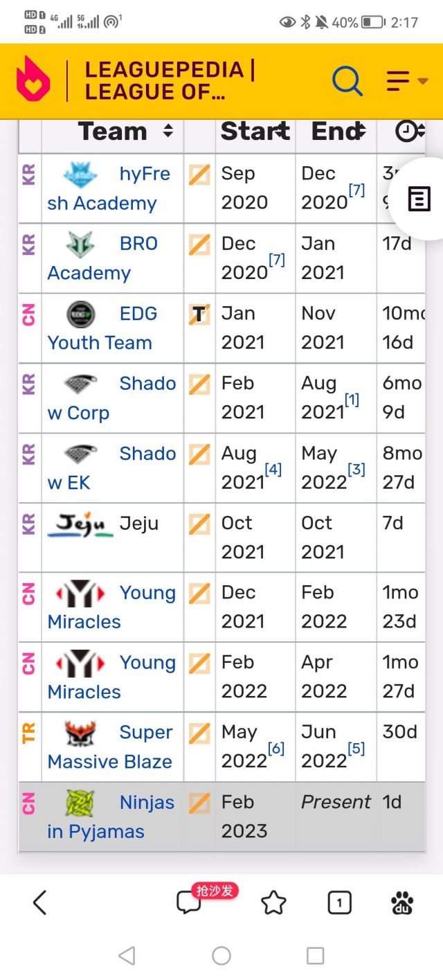This screenshot has width=443, height=980.
Task: Tap the T role icon in EDG row
Action: pyautogui.click(x=199, y=314)
